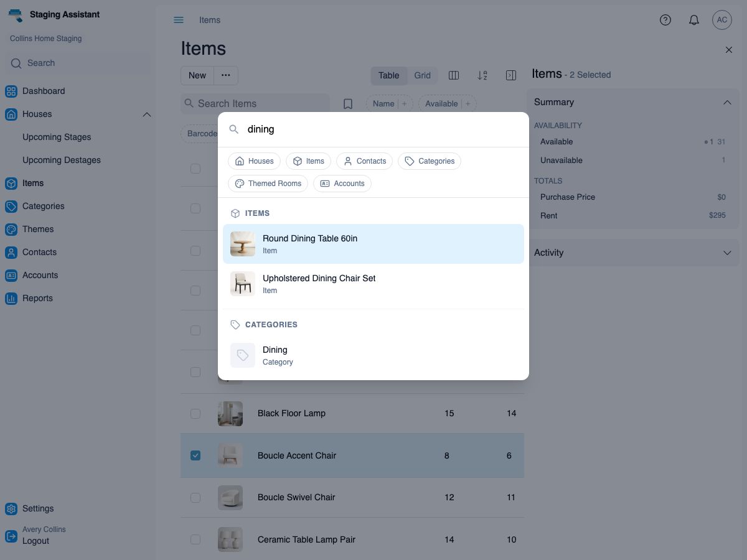Open the A-Z sort icon
Image resolution: width=747 pixels, height=560 pixels.
pyautogui.click(x=482, y=75)
